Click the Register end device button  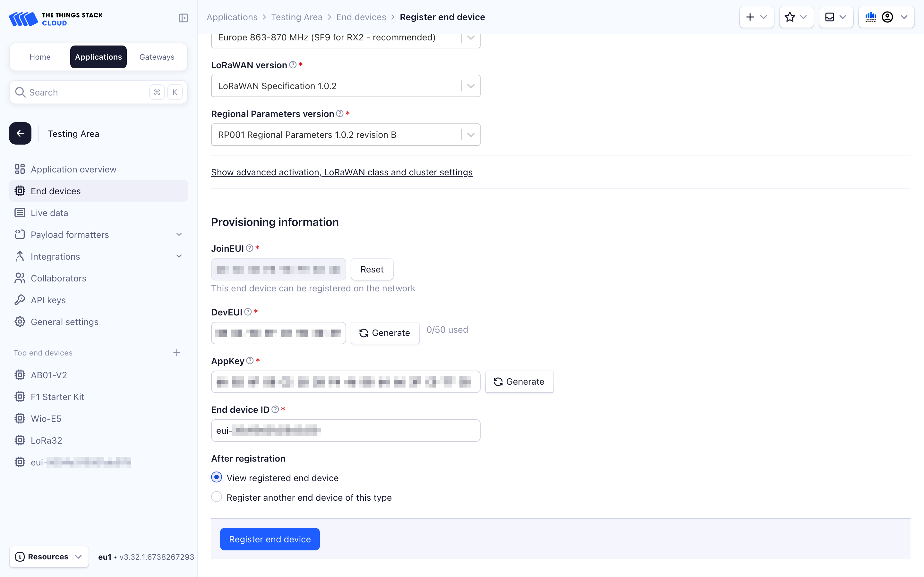pyautogui.click(x=269, y=539)
